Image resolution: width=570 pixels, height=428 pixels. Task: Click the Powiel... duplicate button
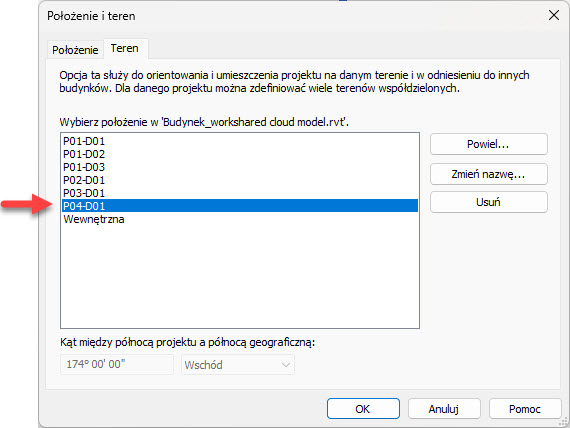(489, 144)
